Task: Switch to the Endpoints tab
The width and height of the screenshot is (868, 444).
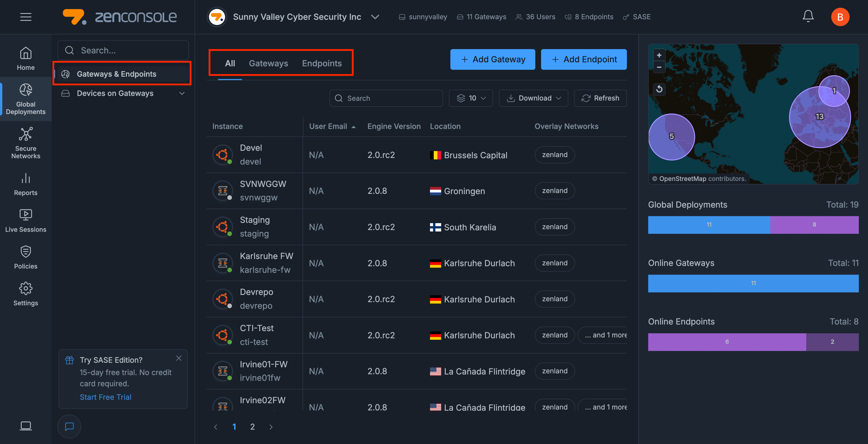Action: [321, 63]
